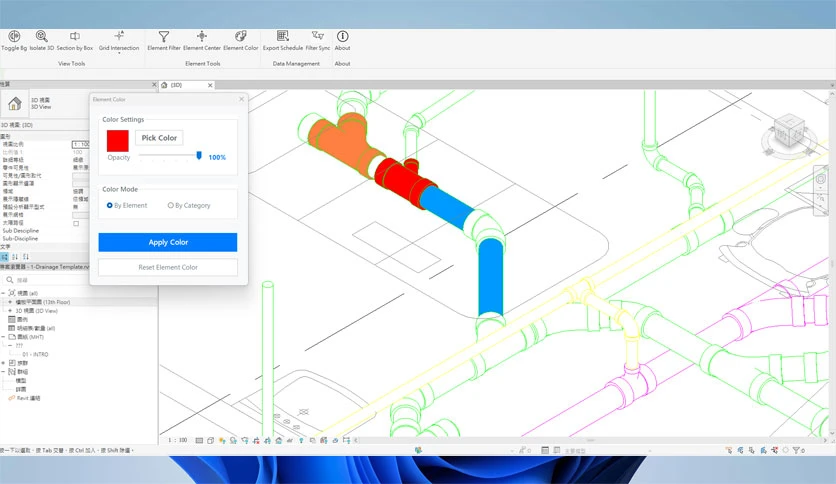Click the house icon on the (3D) tab
836x484 pixels.
point(164,85)
